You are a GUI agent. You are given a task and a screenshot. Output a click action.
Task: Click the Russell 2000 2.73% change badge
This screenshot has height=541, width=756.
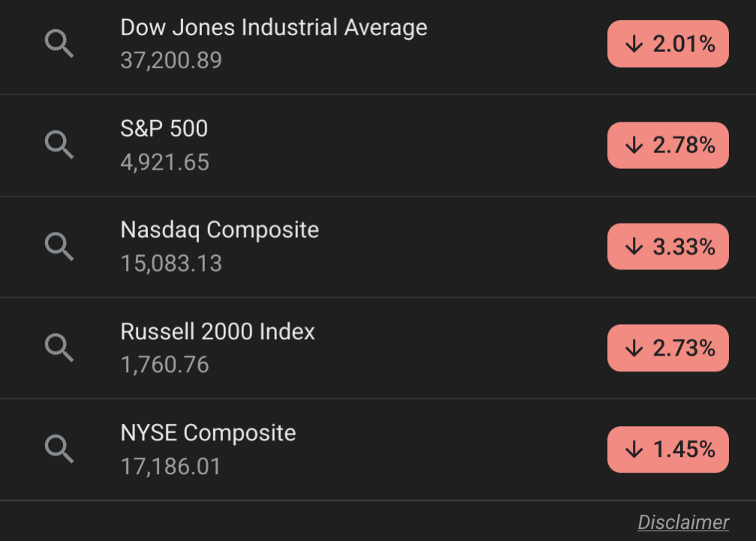(x=667, y=348)
